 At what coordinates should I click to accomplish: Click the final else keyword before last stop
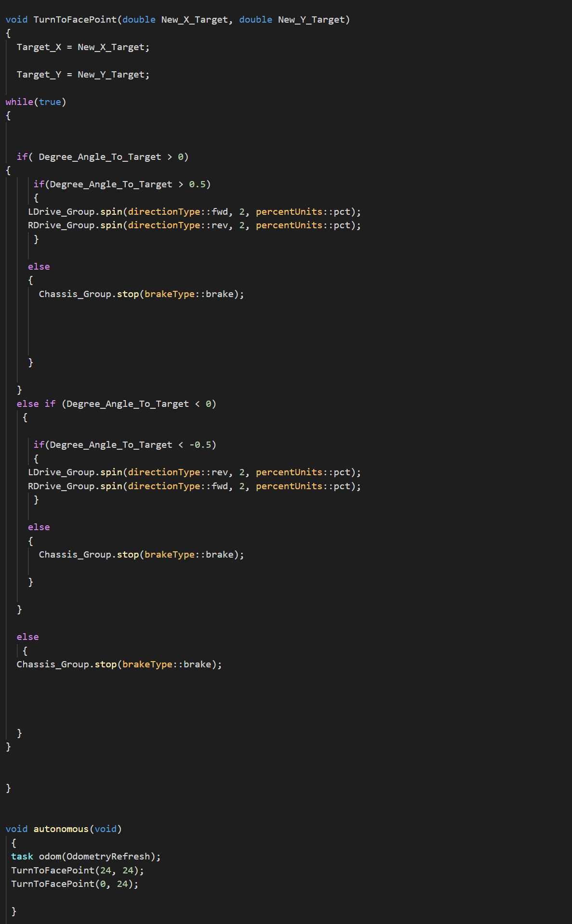click(x=27, y=637)
